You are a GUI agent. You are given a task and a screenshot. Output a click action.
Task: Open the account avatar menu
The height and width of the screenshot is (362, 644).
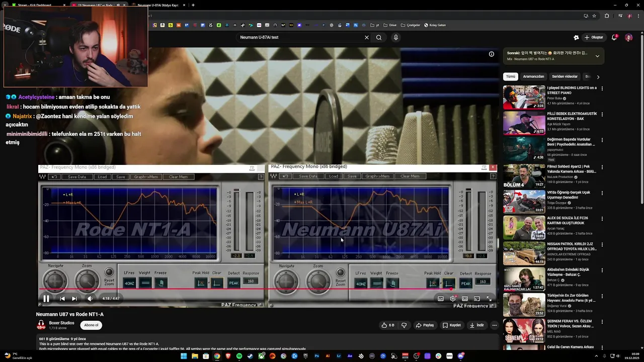(x=628, y=37)
